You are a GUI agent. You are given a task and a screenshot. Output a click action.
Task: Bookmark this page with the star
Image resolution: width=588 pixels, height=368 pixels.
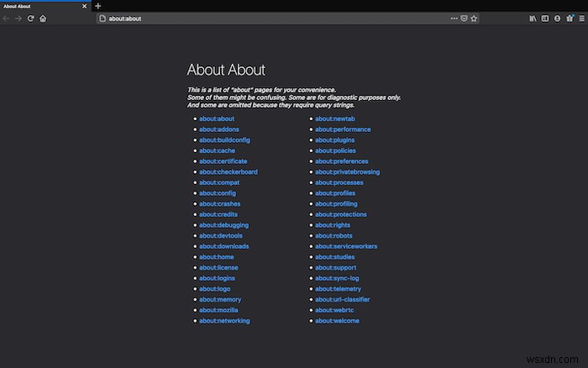click(x=474, y=18)
